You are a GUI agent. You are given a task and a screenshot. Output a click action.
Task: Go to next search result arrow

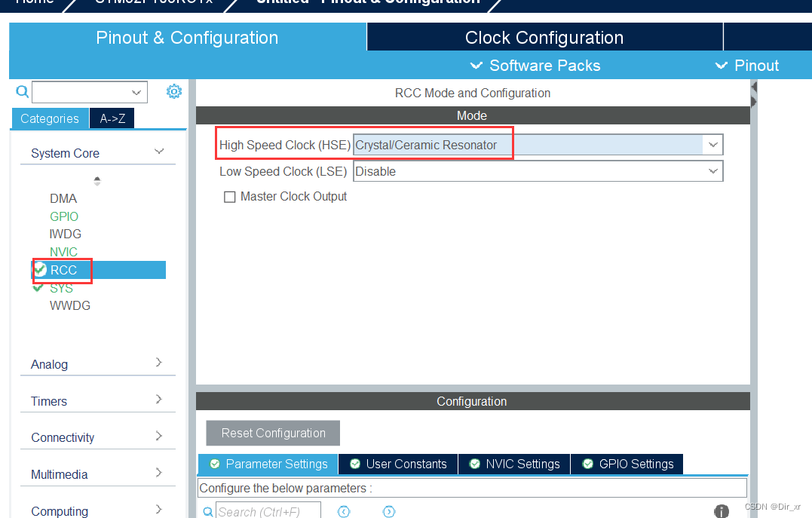[389, 512]
